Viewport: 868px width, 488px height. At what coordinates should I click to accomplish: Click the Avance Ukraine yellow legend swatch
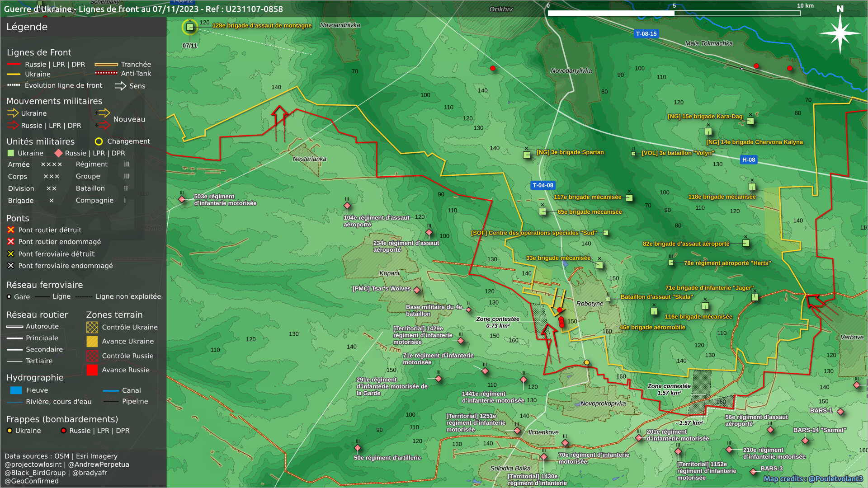tap(92, 342)
